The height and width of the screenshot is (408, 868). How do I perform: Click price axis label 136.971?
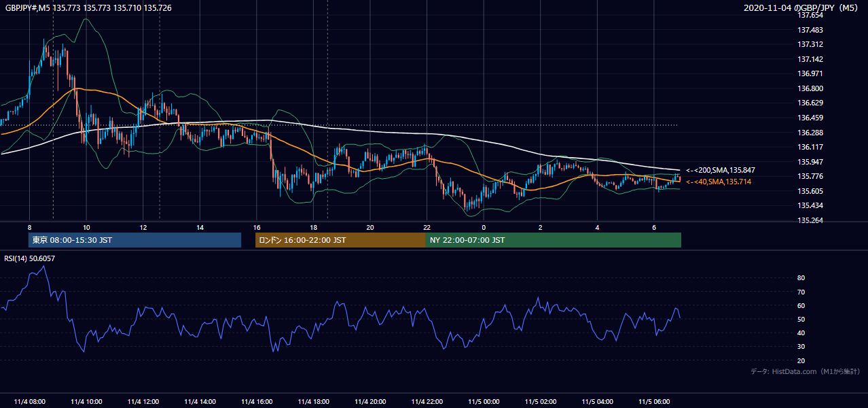[810, 73]
